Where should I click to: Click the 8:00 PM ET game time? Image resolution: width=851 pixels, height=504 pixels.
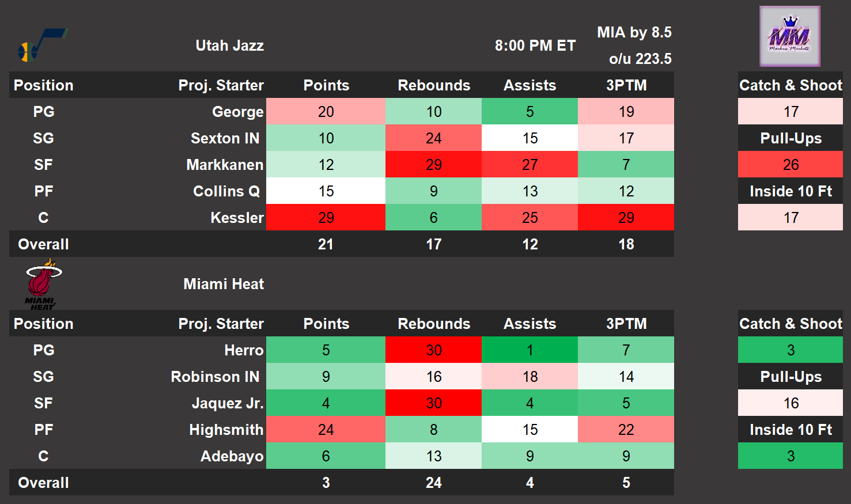[535, 46]
